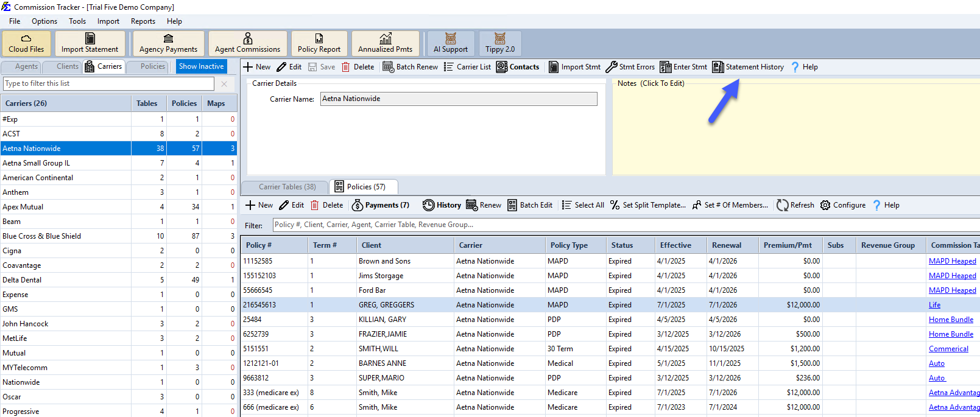Open the Options menu
This screenshot has width=980, height=417.
(x=44, y=21)
